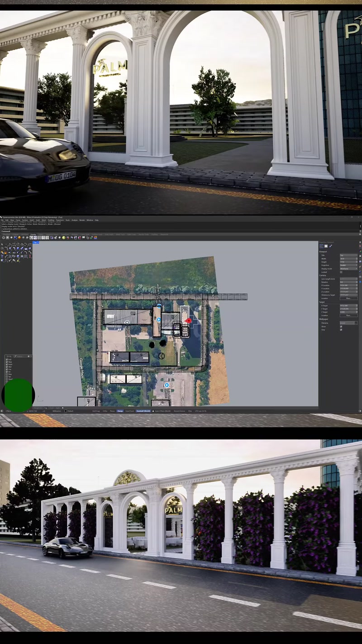The image size is (362, 644).
Task: Open the Analyze menu
Action: coord(75,220)
